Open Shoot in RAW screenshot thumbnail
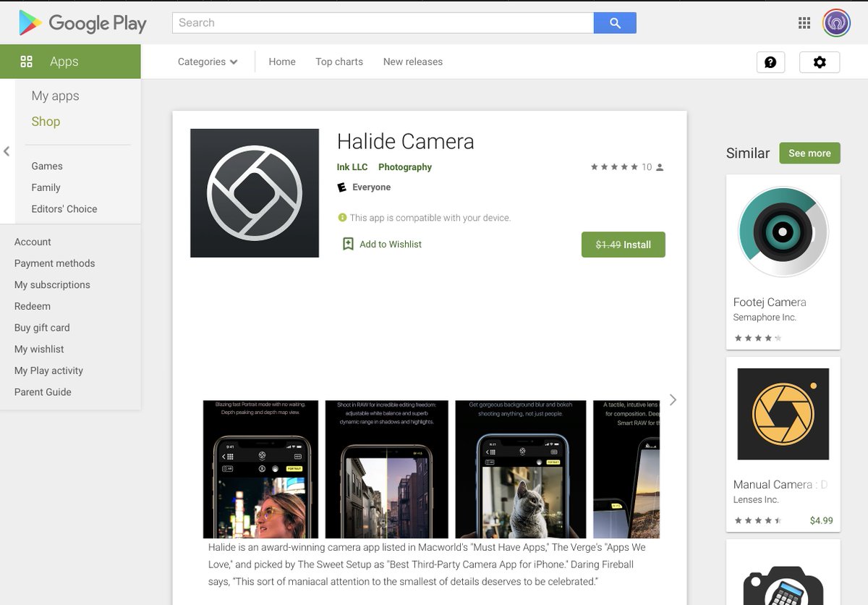The image size is (868, 605). 386,469
